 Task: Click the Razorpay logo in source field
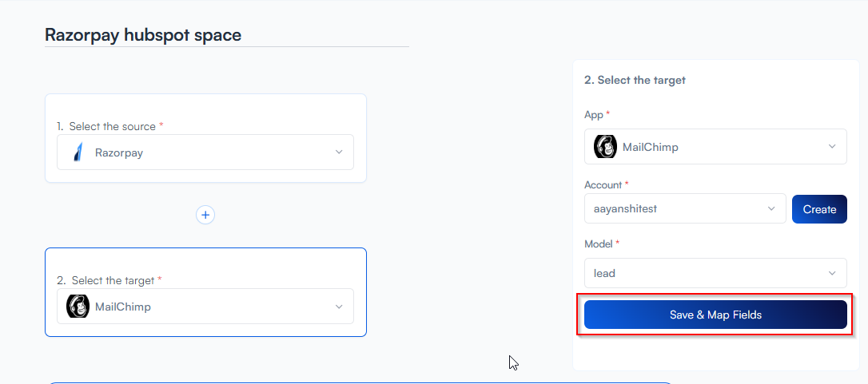78,152
